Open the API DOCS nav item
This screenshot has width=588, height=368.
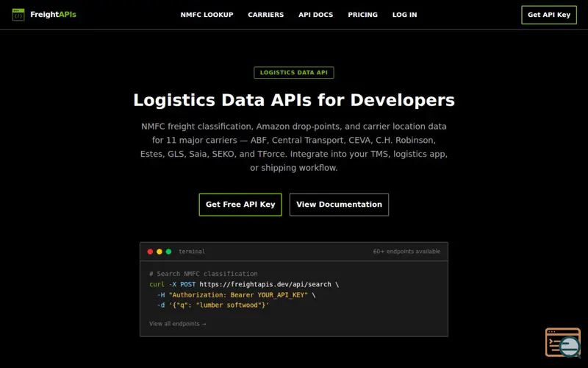[316, 15]
